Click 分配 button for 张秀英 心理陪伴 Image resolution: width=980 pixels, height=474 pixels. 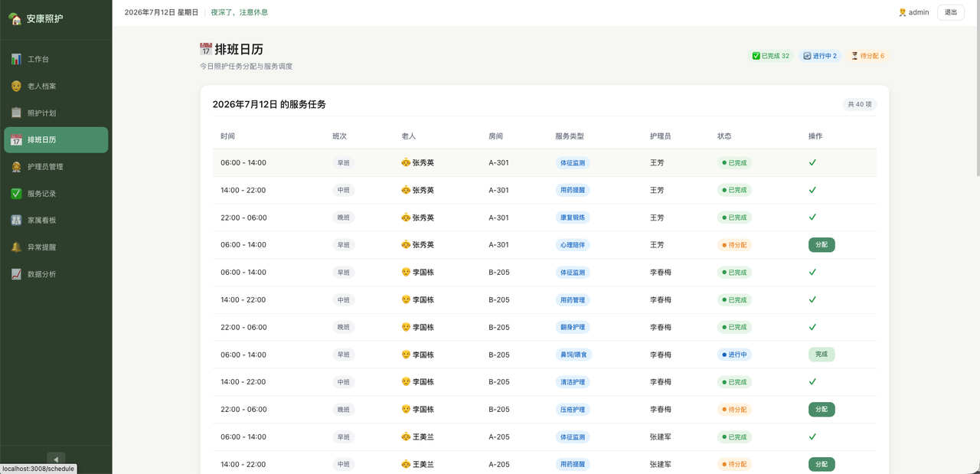point(822,245)
